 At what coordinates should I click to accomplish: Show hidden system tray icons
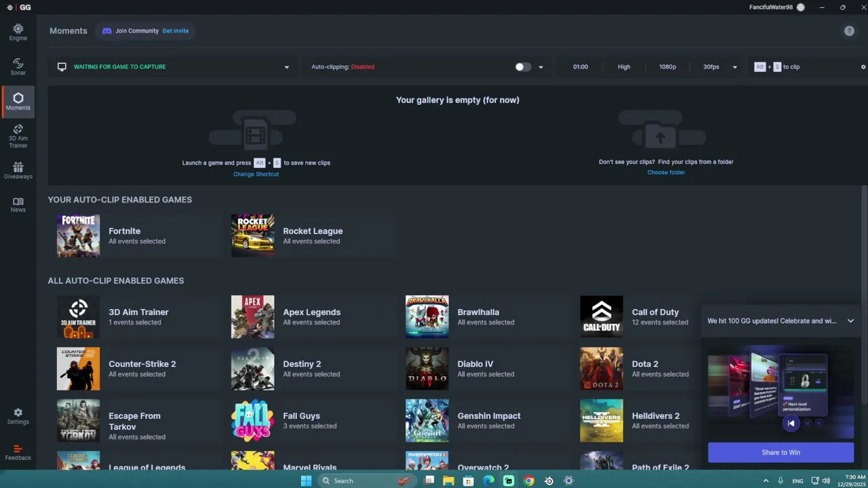(766, 481)
